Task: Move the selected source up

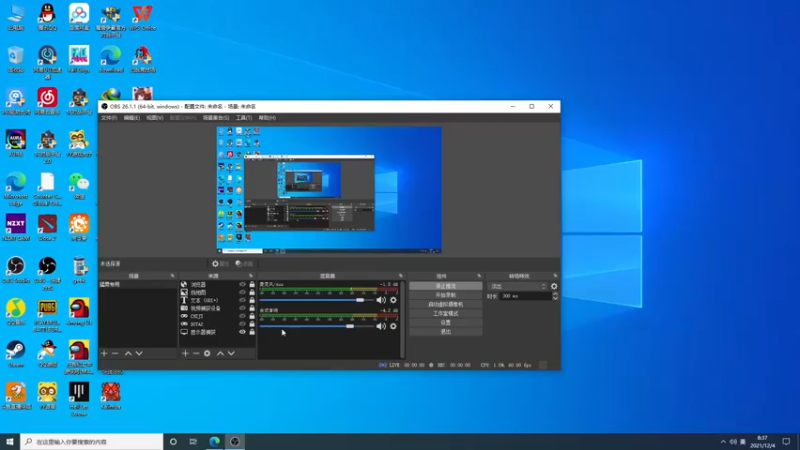Action: [x=220, y=353]
